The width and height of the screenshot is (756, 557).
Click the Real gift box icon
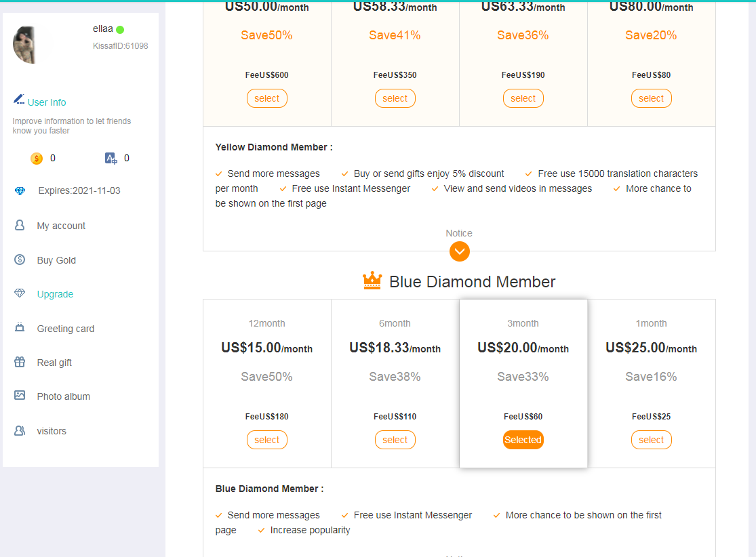tap(20, 363)
